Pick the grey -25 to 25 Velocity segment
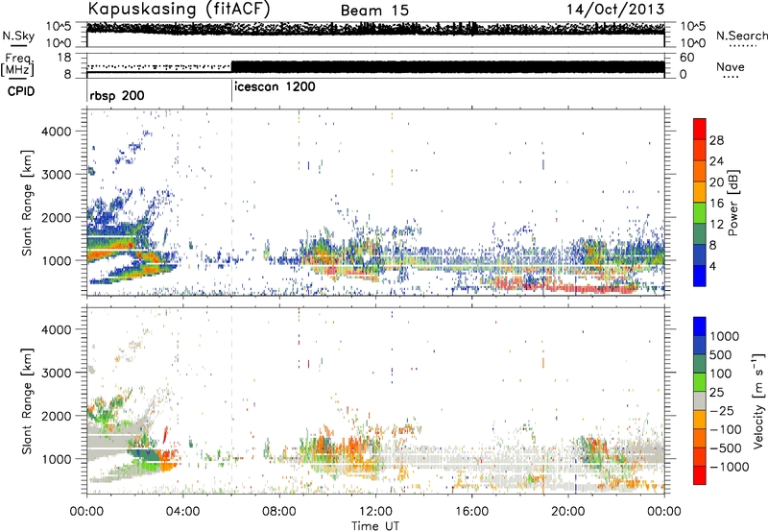 click(x=700, y=400)
